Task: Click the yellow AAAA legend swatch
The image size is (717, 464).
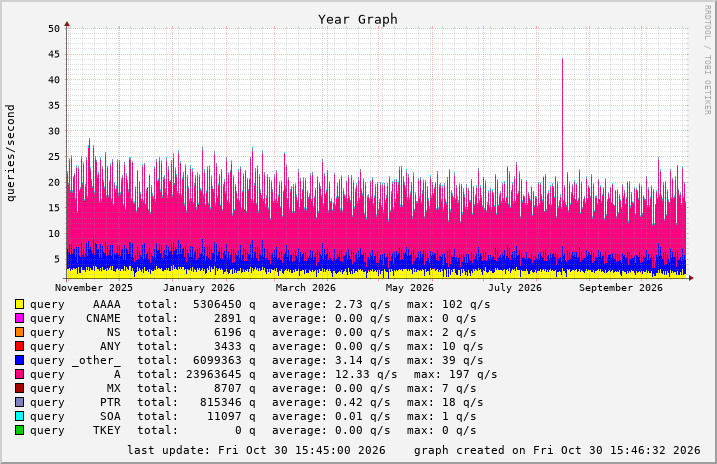Action: pyautogui.click(x=19, y=304)
